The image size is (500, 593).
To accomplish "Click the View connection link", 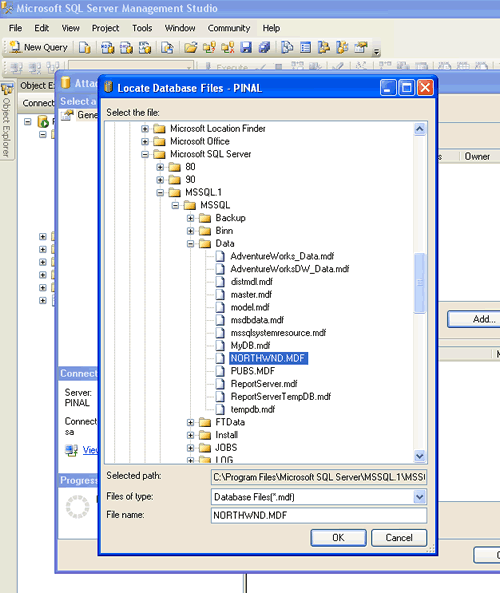I will (90, 450).
